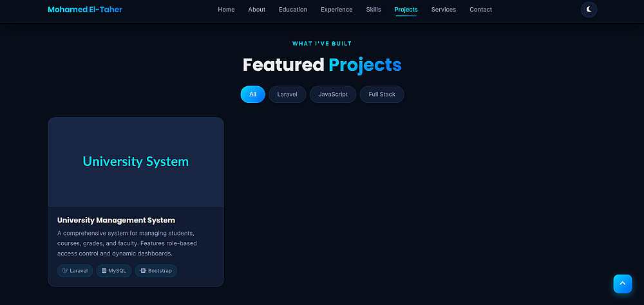This screenshot has width=644, height=305.
Task: Toggle dark mode with the moon icon
Action: click(x=589, y=10)
